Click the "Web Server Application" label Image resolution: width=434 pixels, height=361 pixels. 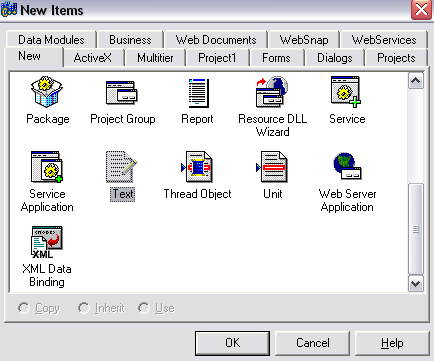point(347,200)
